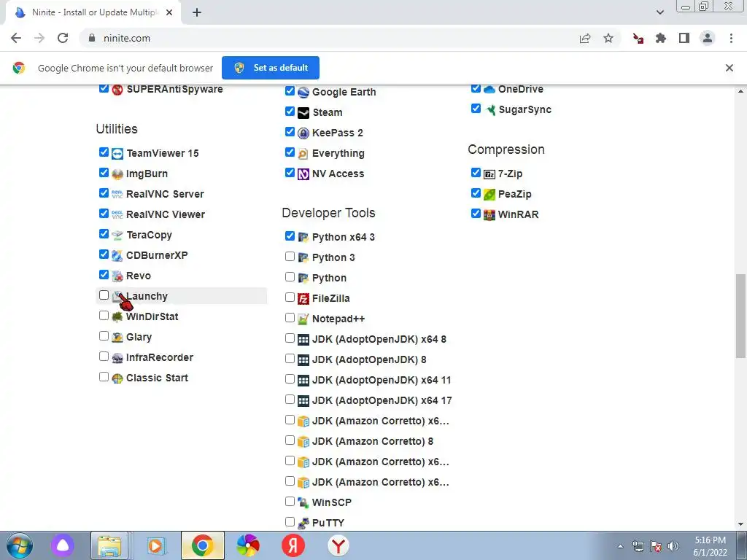Go back to the previous page
The width and height of the screenshot is (747, 560).
[16, 38]
